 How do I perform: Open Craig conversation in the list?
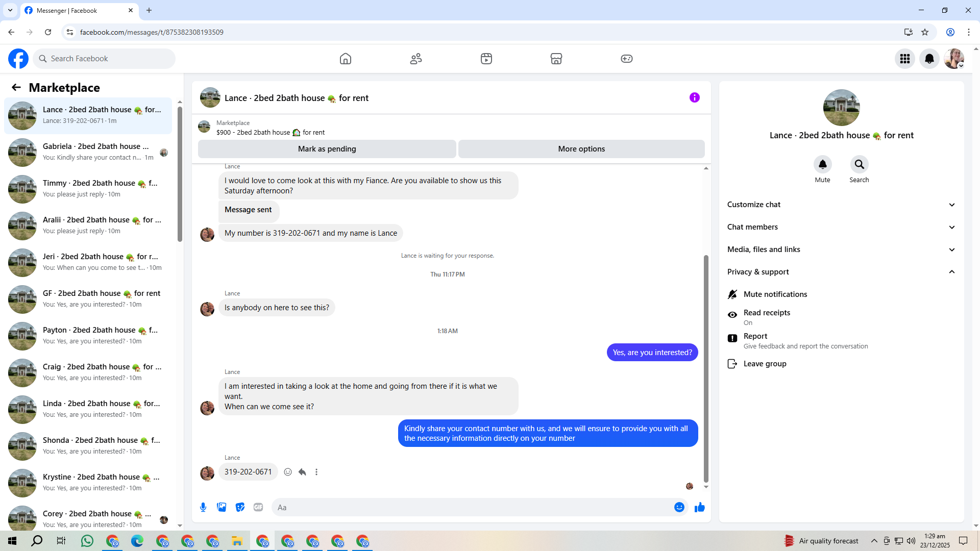pos(88,373)
